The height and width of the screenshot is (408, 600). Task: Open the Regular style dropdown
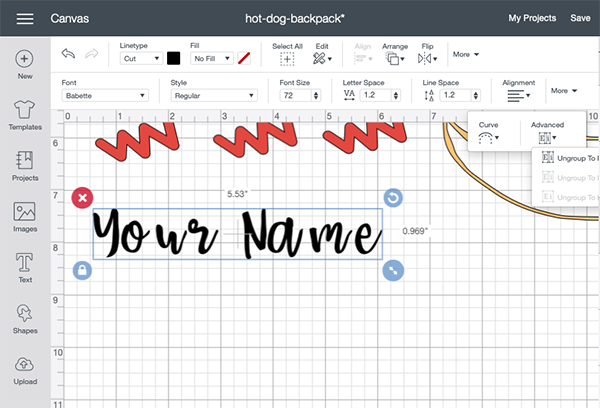point(214,95)
